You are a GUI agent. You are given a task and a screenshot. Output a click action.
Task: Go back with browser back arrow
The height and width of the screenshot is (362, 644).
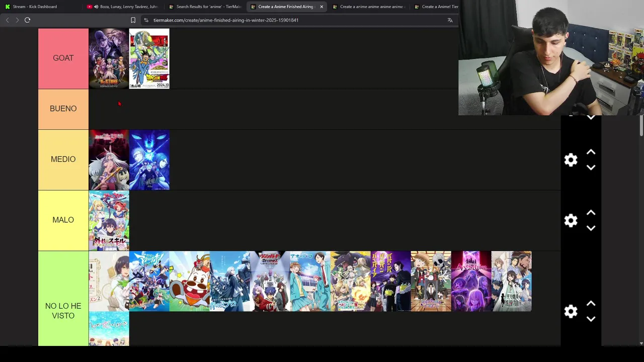pyautogui.click(x=7, y=20)
